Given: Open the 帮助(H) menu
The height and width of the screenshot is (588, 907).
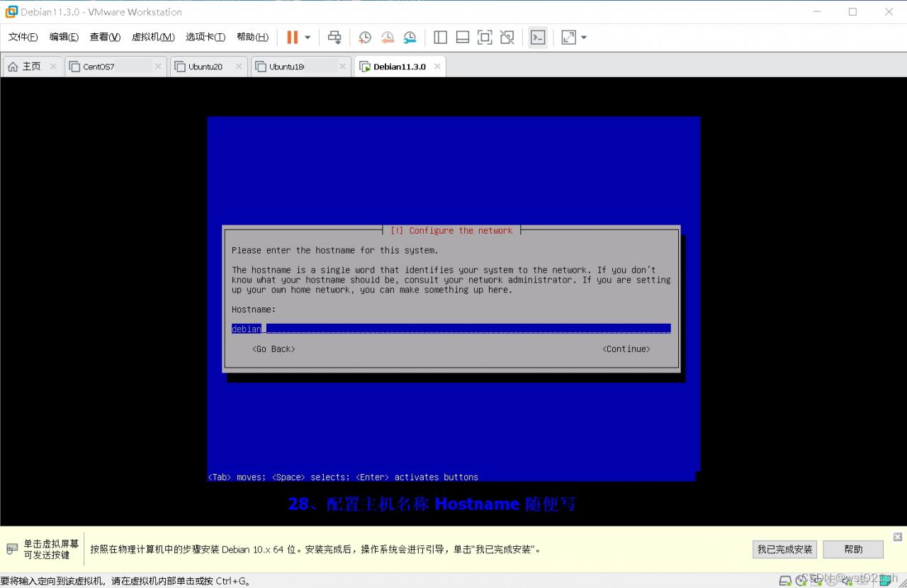Looking at the screenshot, I should pyautogui.click(x=252, y=38).
